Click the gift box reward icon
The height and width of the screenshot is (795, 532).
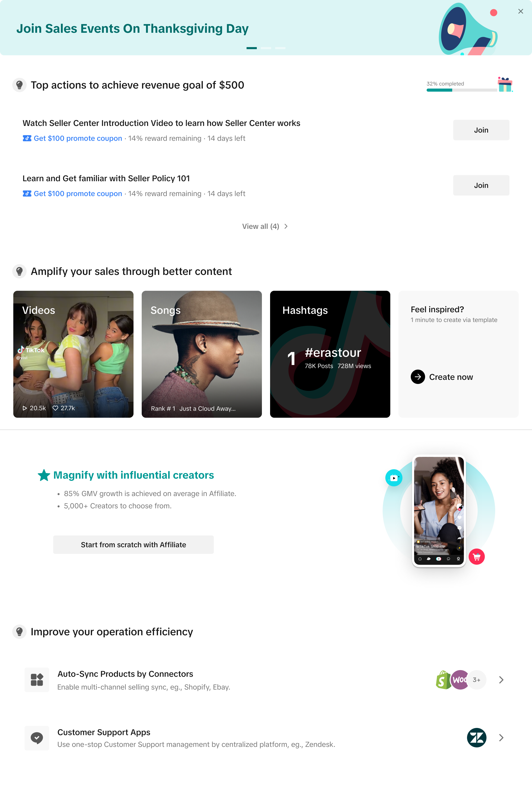505,84
